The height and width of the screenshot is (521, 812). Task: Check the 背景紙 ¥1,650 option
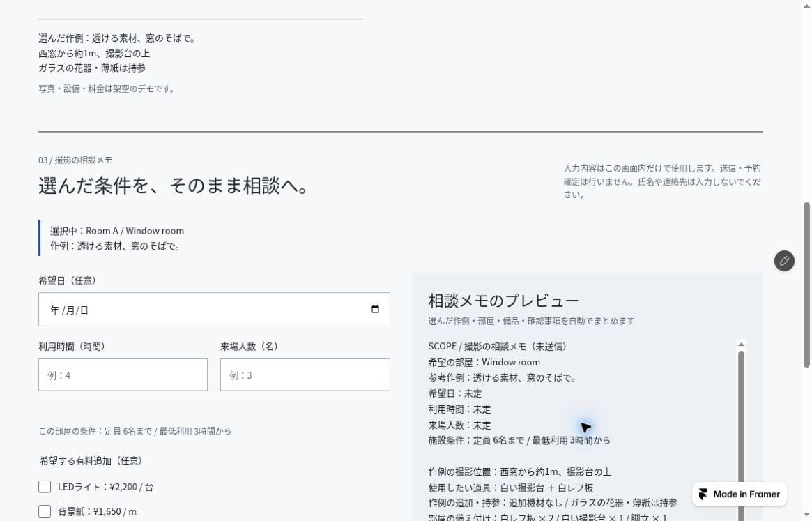click(45, 511)
